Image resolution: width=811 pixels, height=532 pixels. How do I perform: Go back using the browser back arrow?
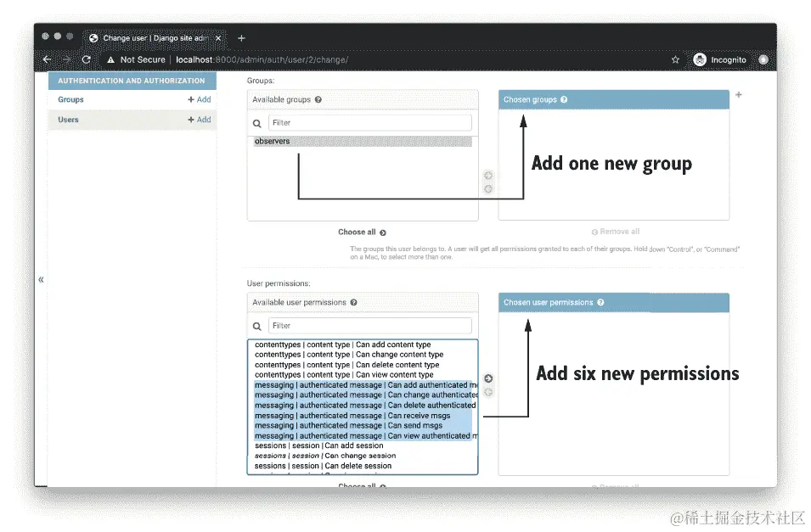[47, 59]
